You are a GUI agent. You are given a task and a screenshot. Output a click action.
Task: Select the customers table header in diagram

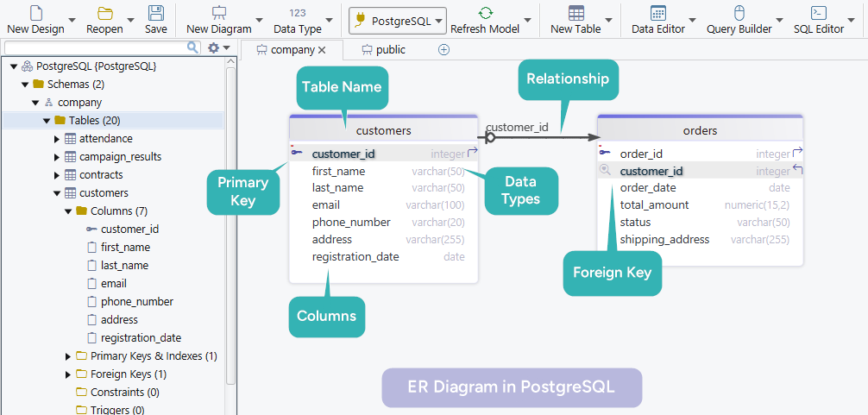(384, 130)
